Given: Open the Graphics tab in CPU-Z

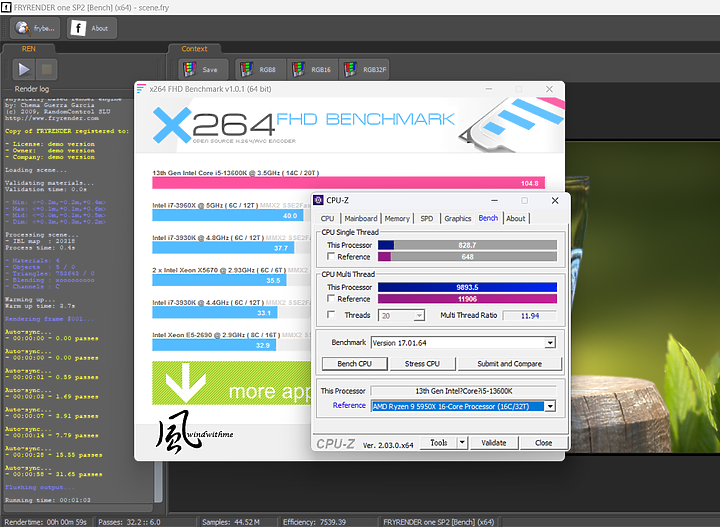Looking at the screenshot, I should coord(458,219).
